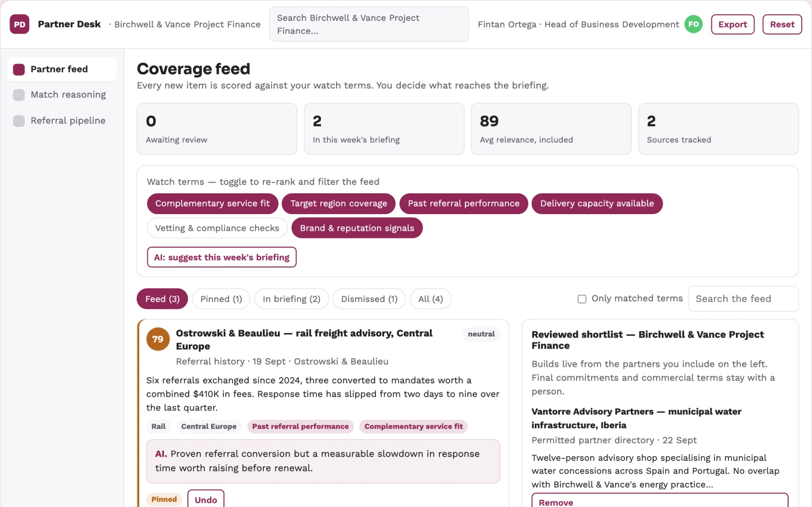
Task: Open Vantorre Advisory Partners shortlist entry
Action: click(636, 418)
